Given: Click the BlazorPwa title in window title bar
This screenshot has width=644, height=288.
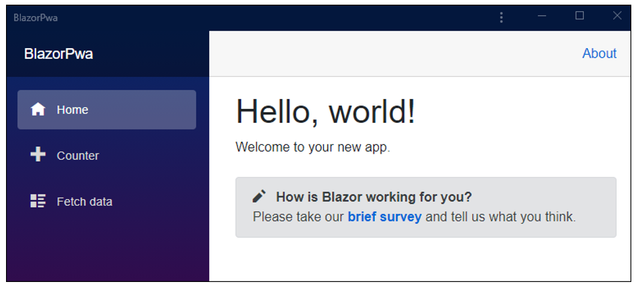Looking at the screenshot, I should click(35, 17).
